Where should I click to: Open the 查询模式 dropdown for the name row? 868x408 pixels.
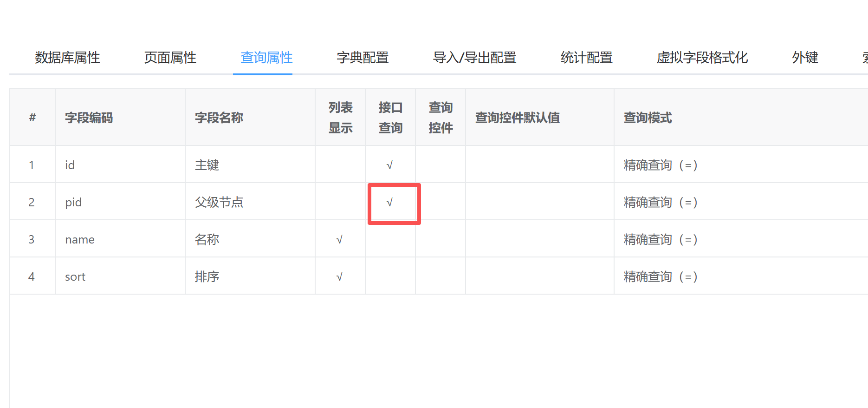[x=660, y=239]
